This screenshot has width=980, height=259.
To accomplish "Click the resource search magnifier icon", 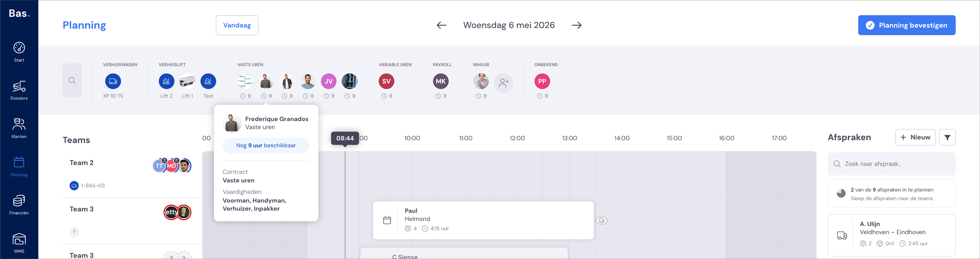I will point(72,81).
